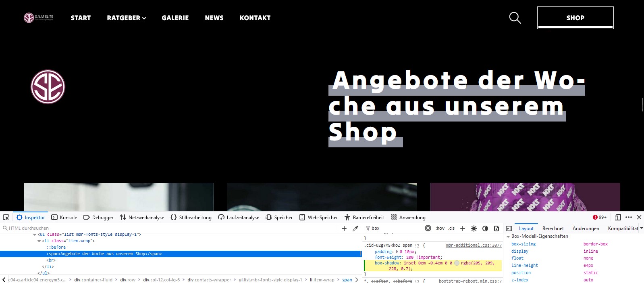The height and width of the screenshot is (283, 644).
Task: Collapse the Box-Modell-Eigenschaften section
Action: pos(508,237)
